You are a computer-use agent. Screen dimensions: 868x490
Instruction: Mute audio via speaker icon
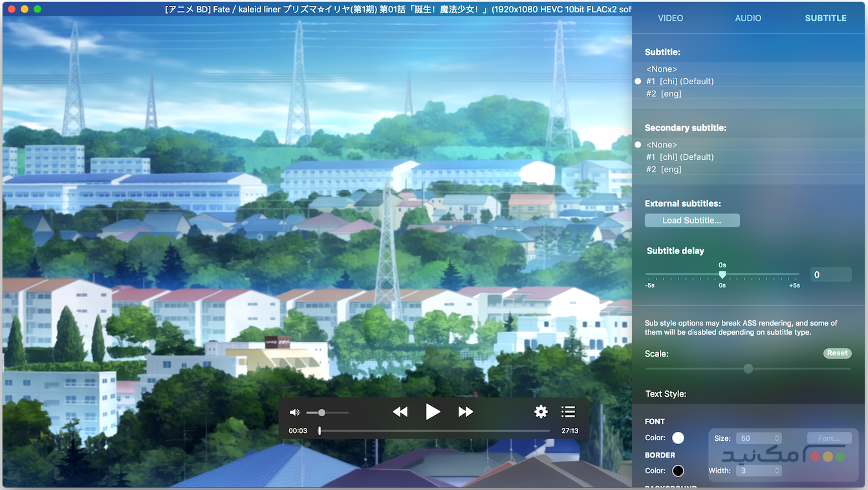pyautogui.click(x=294, y=412)
